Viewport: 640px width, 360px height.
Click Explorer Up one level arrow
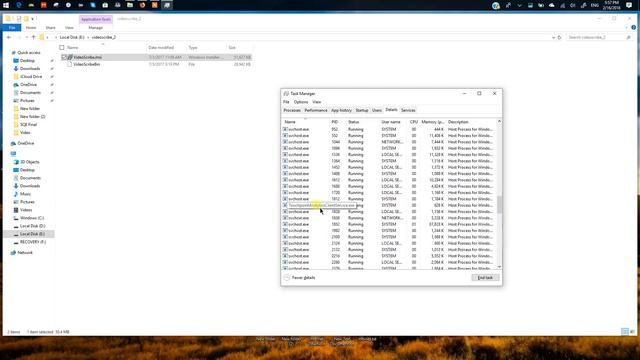tap(33, 37)
